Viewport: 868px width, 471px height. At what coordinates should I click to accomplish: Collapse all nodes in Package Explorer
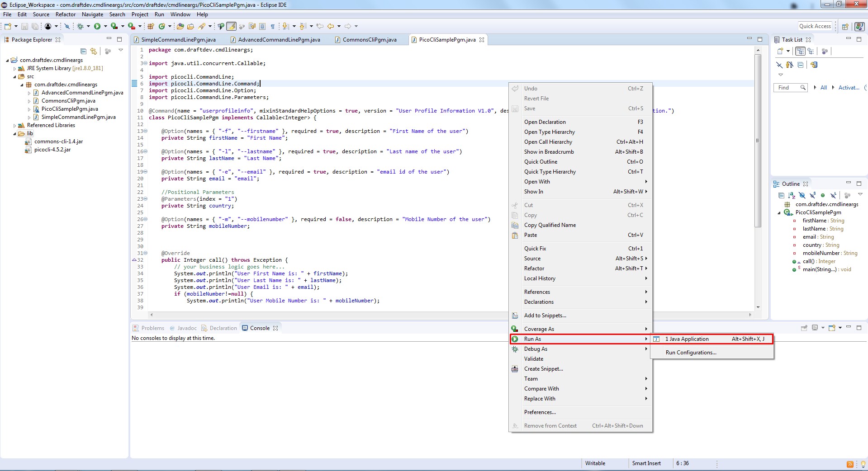83,51
